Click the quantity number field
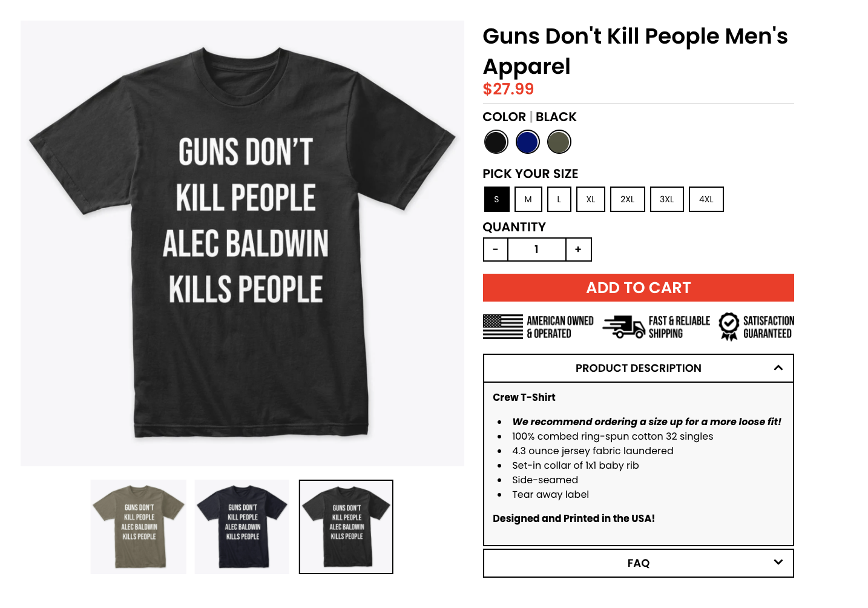Screen dimensions: 868x608 (x=536, y=249)
